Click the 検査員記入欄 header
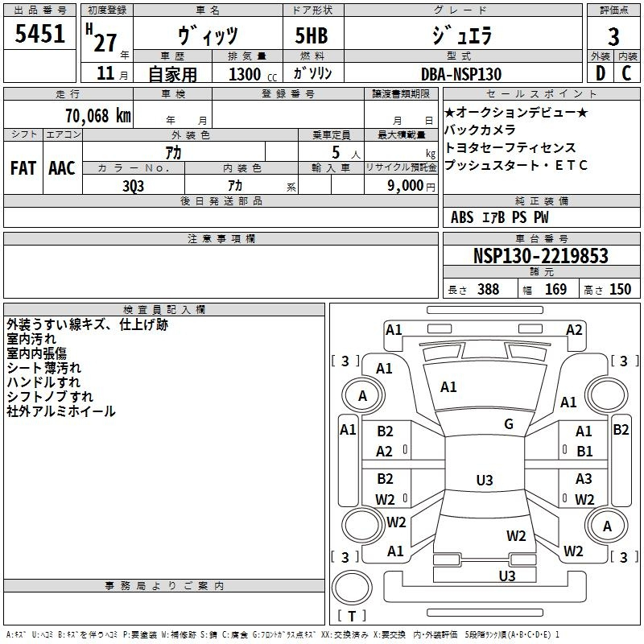 164,310
